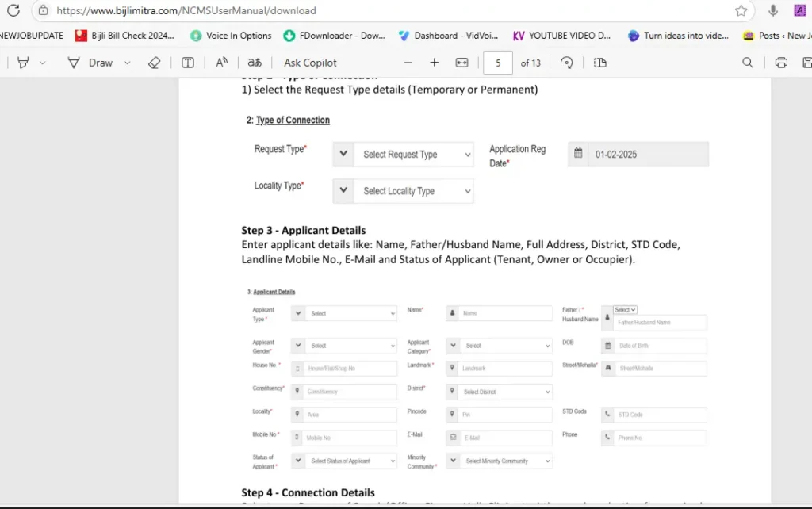Expand the Draw tool options arrow
The height and width of the screenshot is (509, 812).
point(127,63)
